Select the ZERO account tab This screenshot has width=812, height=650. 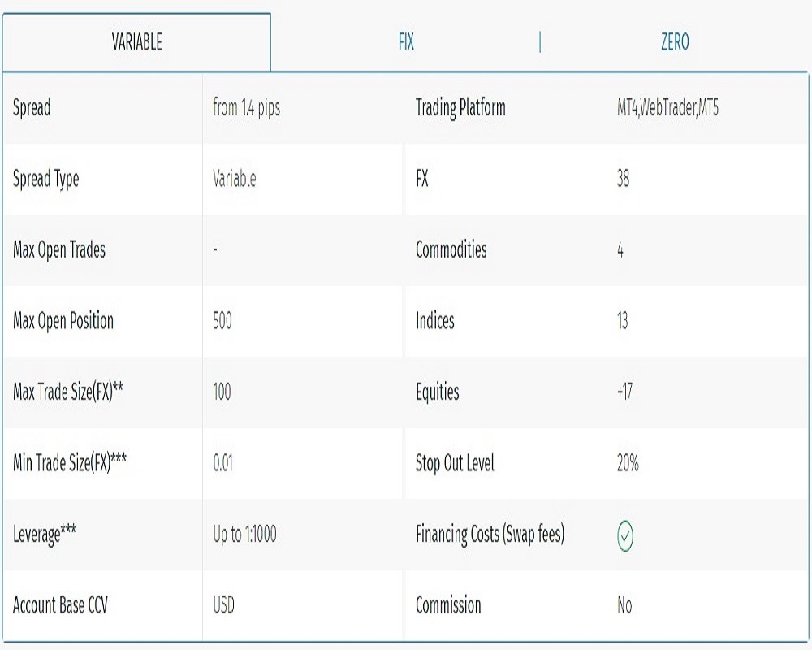pyautogui.click(x=675, y=42)
